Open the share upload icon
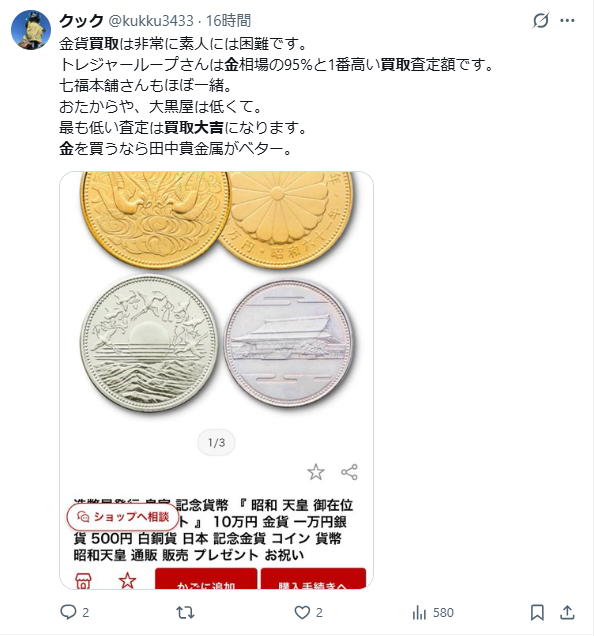The height and width of the screenshot is (636, 596). pos(567,612)
